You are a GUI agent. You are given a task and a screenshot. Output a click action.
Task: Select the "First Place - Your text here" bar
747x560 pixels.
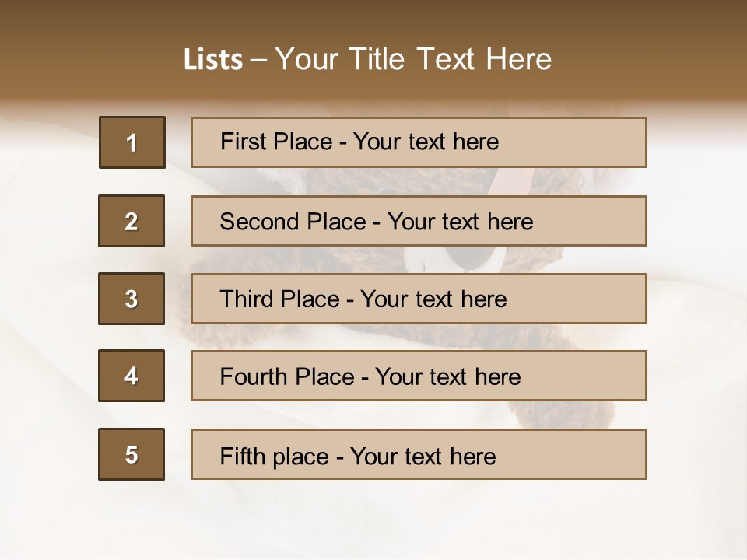click(419, 142)
